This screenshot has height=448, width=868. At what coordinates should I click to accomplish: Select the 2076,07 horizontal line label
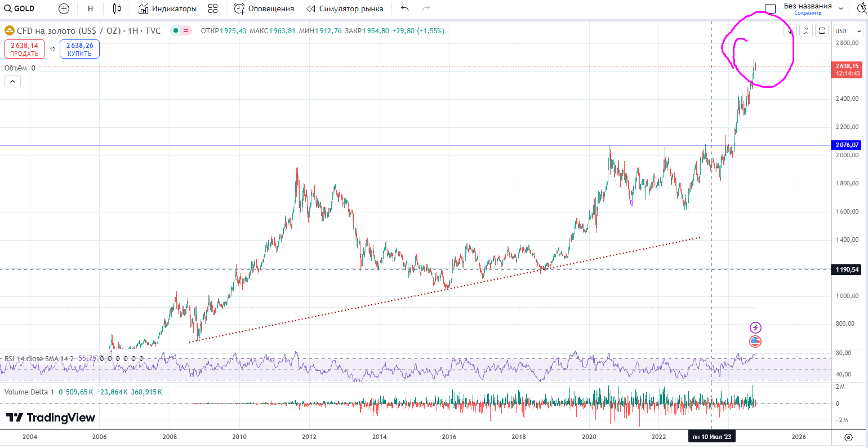(x=847, y=145)
